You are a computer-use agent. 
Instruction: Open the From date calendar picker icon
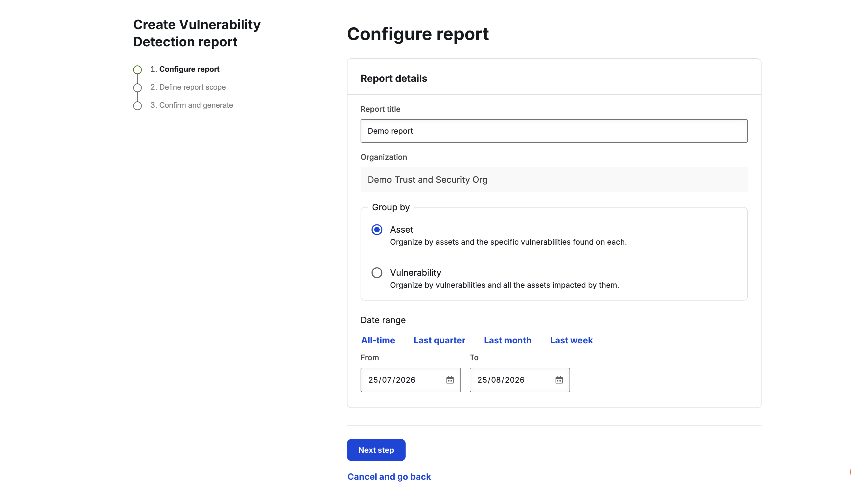tap(450, 380)
